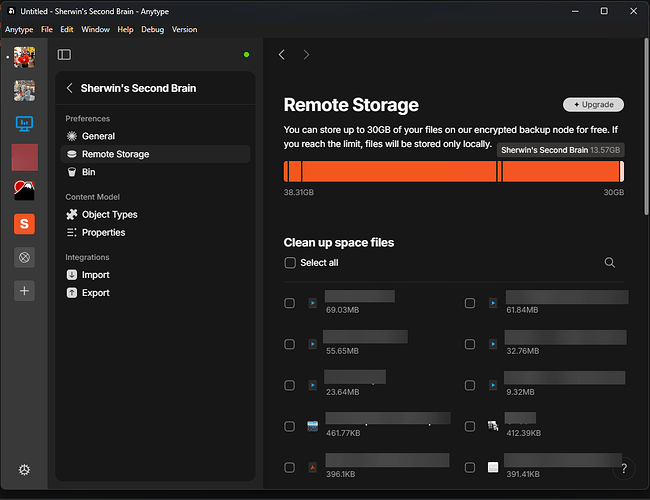The width and height of the screenshot is (650, 500).
Task: Click the help question mark button
Action: tap(624, 468)
